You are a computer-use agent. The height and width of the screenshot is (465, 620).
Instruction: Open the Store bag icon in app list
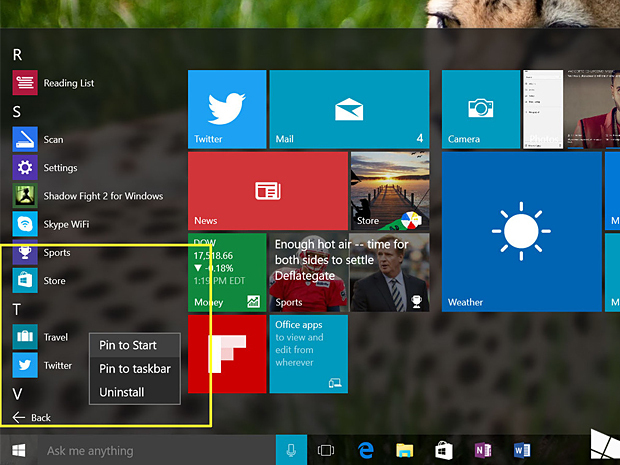[x=25, y=280]
